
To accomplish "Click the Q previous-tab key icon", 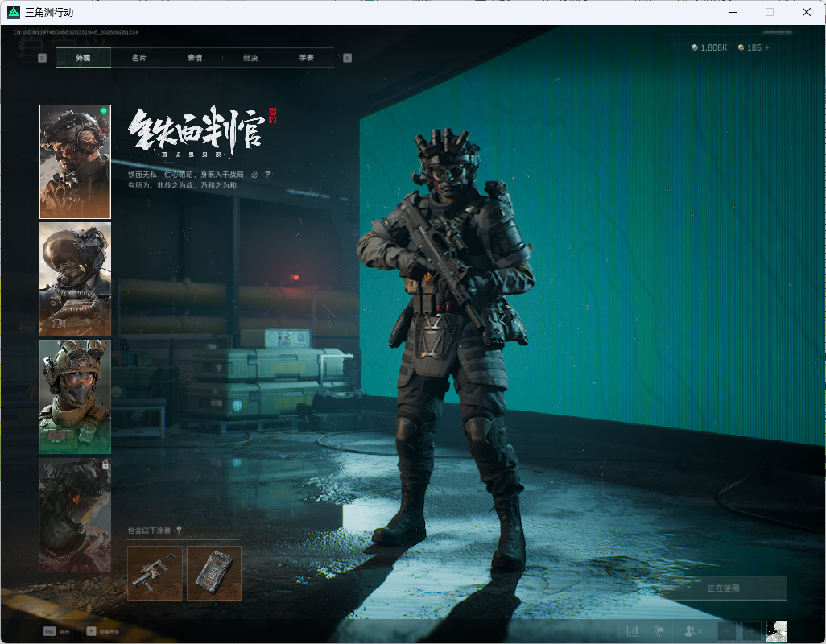I will click(x=42, y=58).
